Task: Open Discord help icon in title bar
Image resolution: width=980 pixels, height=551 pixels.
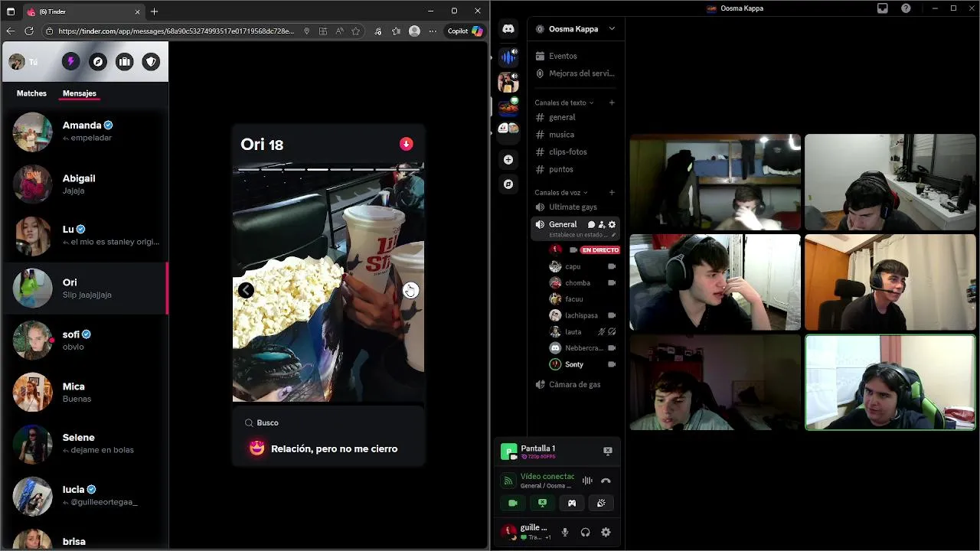Action: (906, 8)
